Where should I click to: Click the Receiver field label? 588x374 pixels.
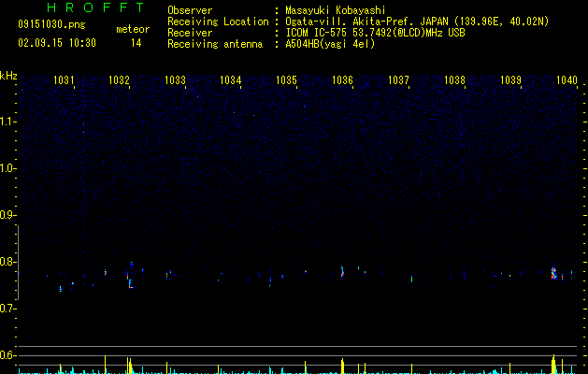coord(190,33)
